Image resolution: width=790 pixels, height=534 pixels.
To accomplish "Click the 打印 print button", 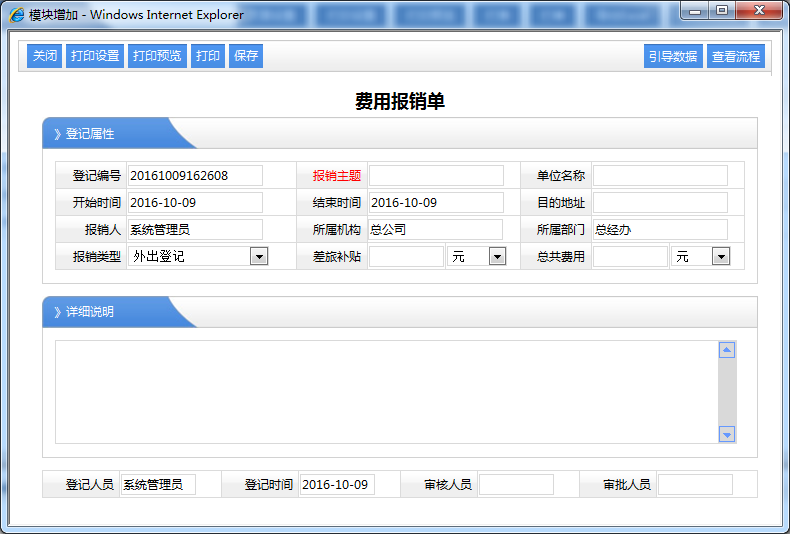I will point(208,56).
